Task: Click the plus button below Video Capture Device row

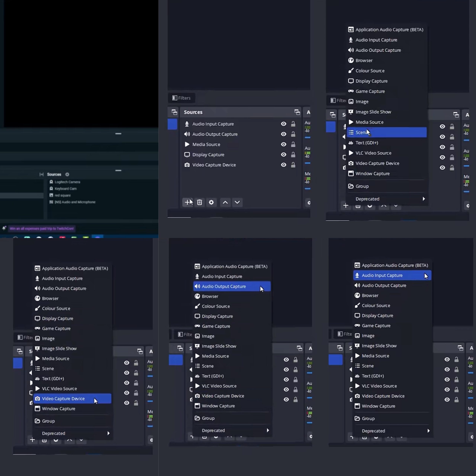Action: click(187, 202)
